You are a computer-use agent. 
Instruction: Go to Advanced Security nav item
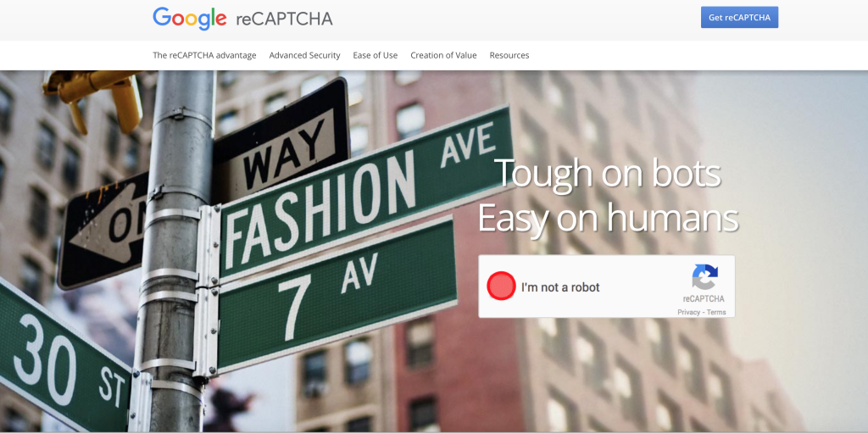[x=304, y=55]
